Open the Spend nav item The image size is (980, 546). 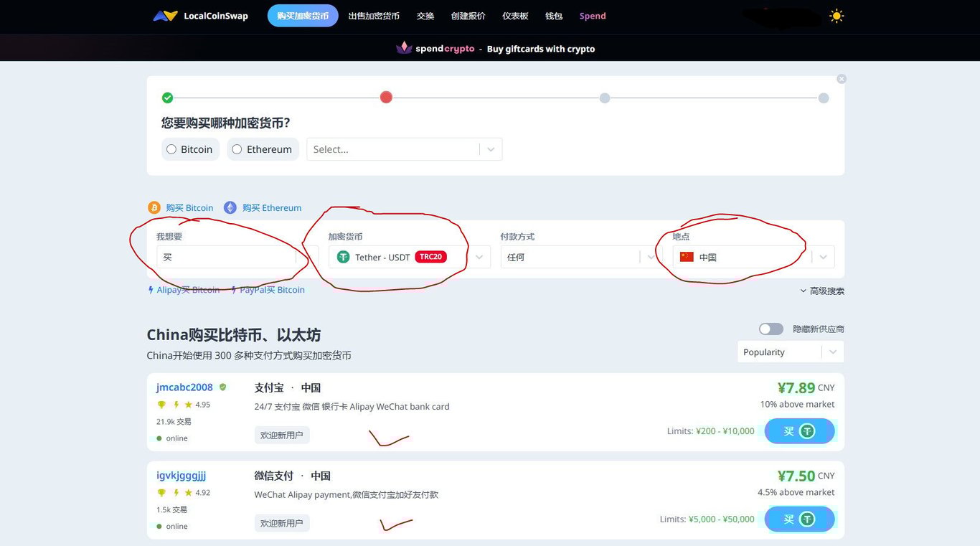(593, 16)
